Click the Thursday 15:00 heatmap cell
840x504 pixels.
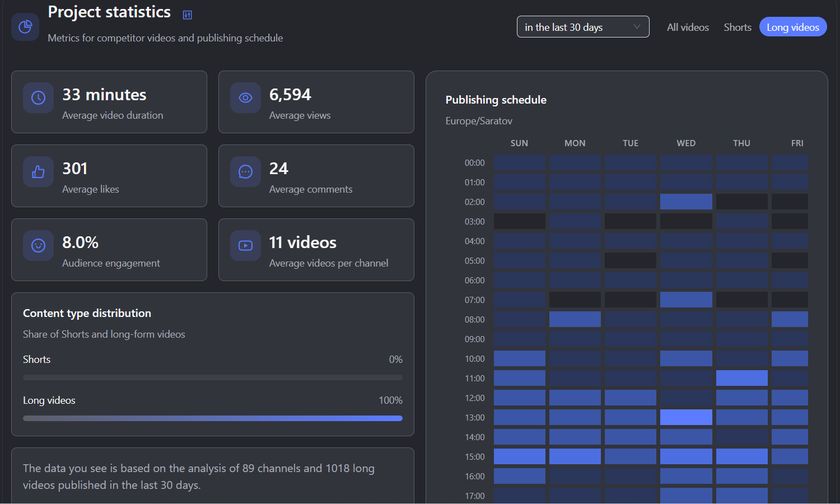(x=741, y=456)
